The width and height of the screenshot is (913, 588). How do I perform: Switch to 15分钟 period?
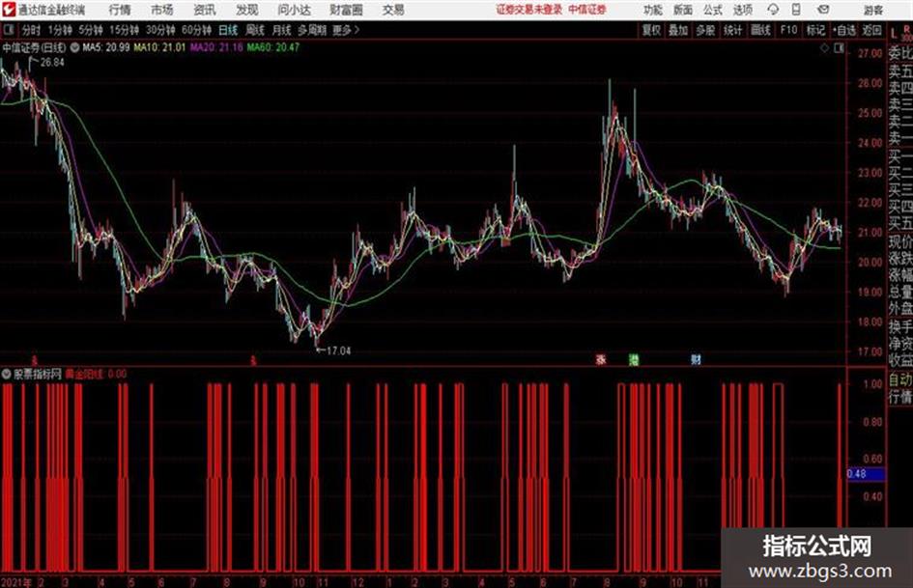click(124, 30)
